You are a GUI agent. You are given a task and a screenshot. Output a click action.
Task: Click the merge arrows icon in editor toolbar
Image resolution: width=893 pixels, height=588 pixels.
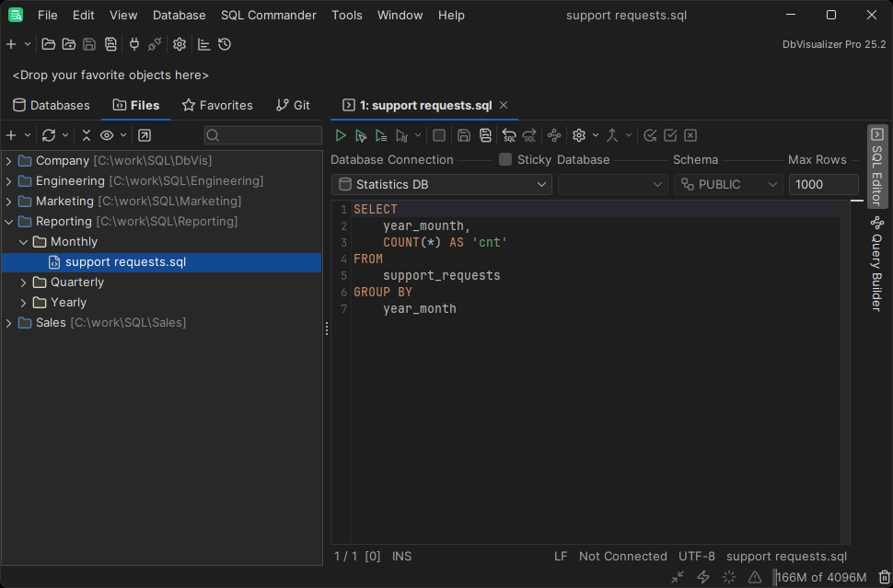click(612, 135)
